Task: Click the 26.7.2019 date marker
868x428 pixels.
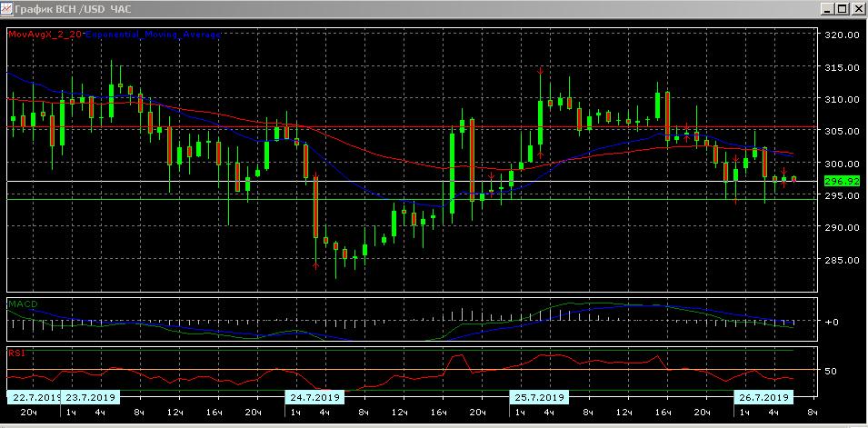Action: pos(763,398)
